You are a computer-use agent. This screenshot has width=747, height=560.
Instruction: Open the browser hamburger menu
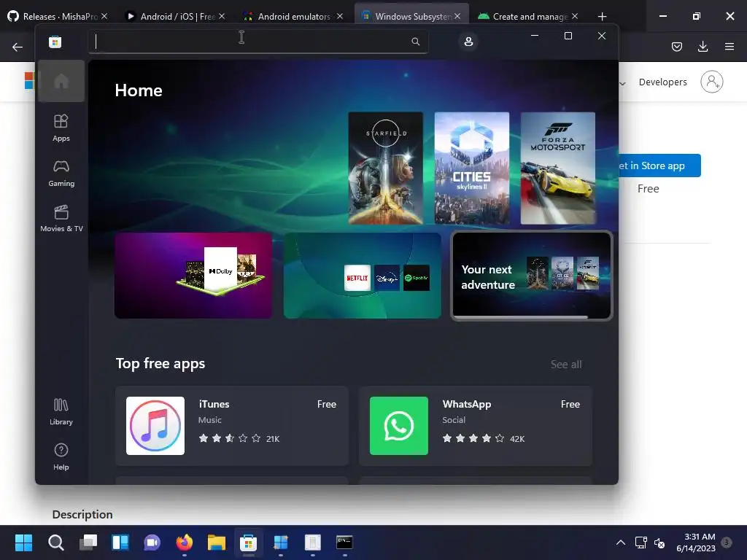pos(729,47)
